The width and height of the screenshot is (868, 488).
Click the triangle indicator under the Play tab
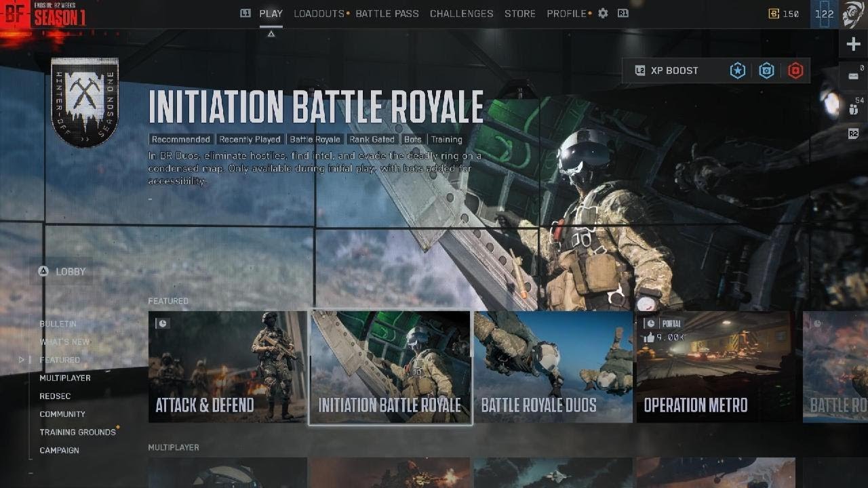[271, 33]
